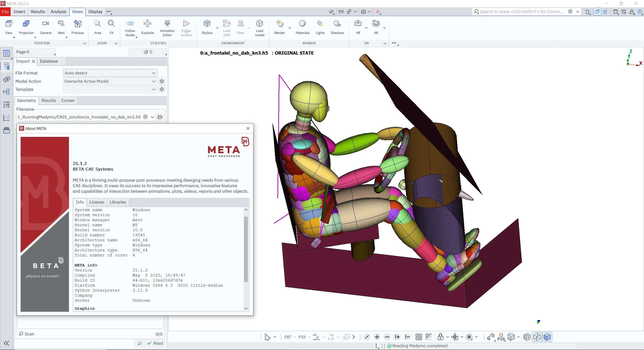Screen dimensions: 644x350
Task: Open the File Format dropdown
Action: pyautogui.click(x=110, y=73)
